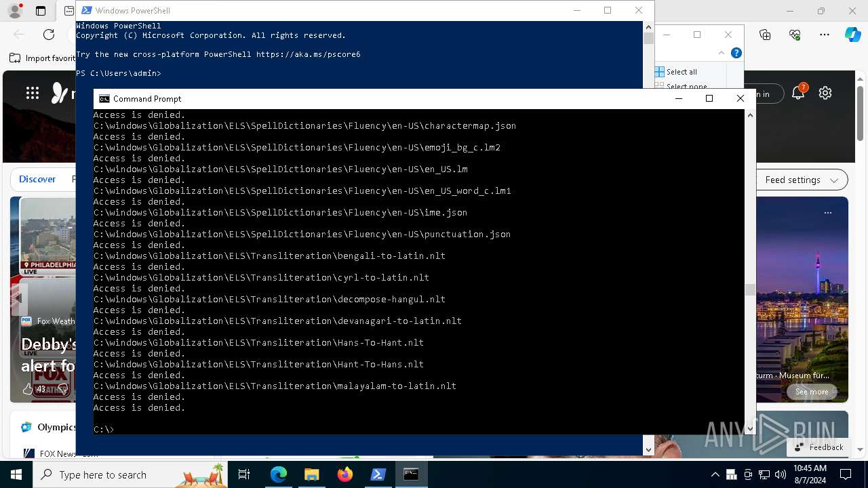Open MSN notifications bell
This screenshot has width=868, height=488.
click(799, 94)
